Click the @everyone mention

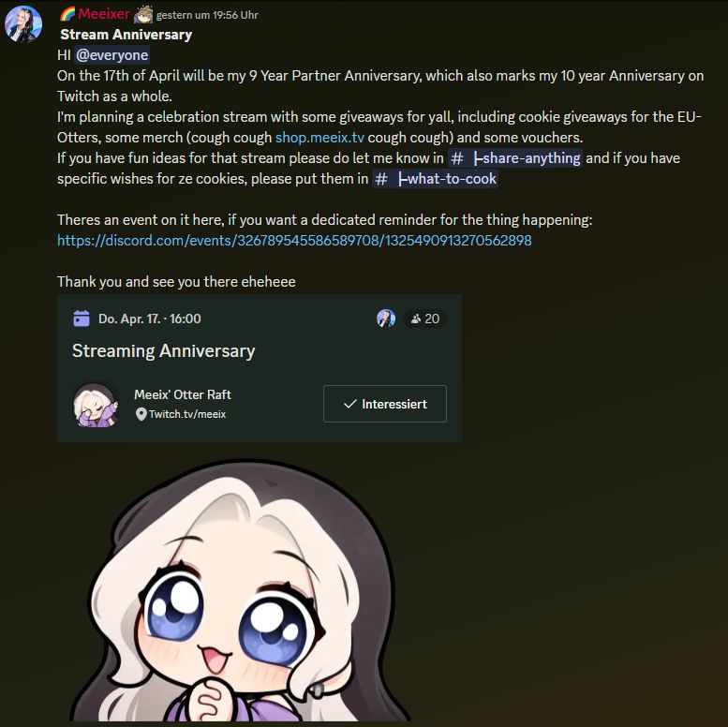(x=111, y=55)
